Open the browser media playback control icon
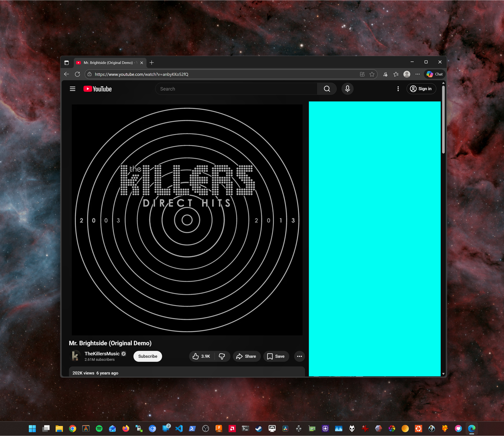Image resolution: width=504 pixels, height=436 pixels. tap(385, 74)
